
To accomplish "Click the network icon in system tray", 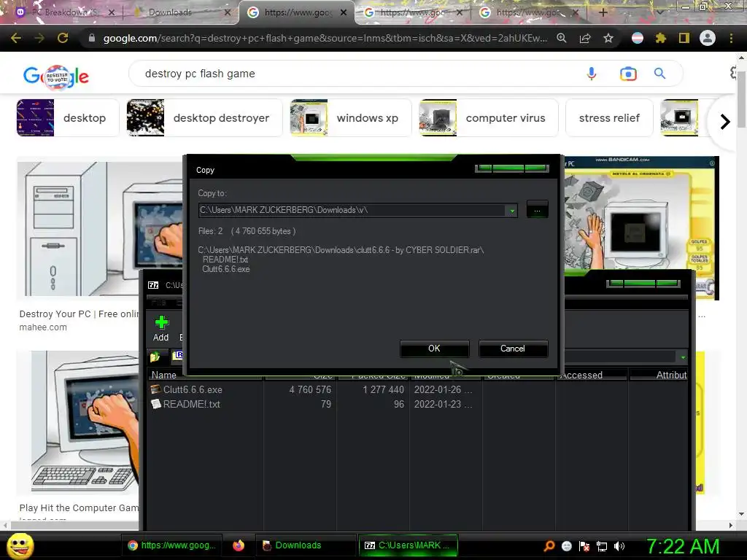I will pos(602,546).
